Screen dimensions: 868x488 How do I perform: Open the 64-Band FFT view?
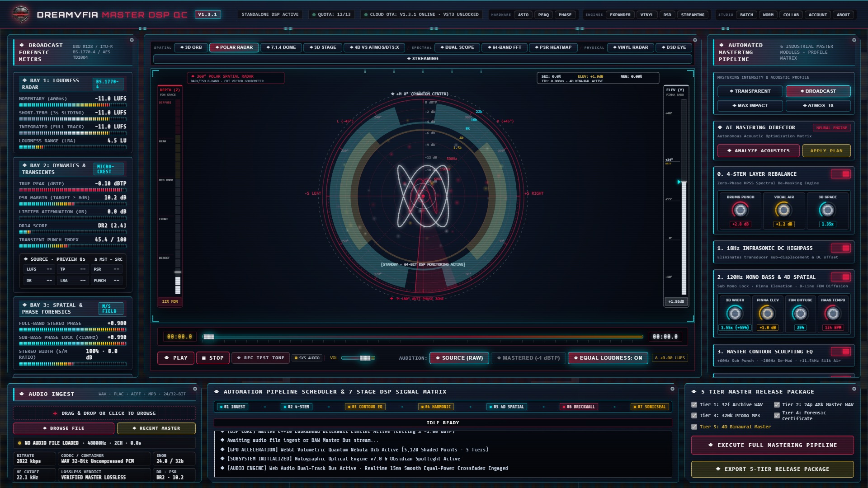505,47
